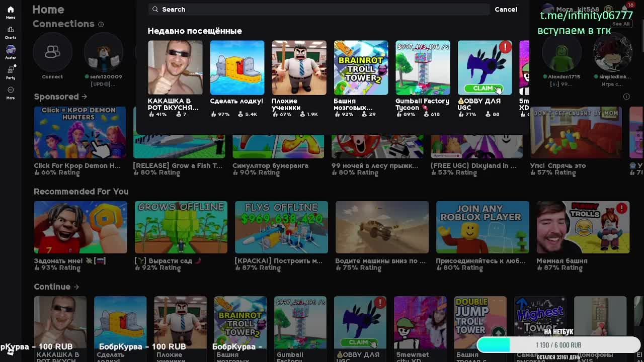Open Continue row 5mewmet city XD
This screenshot has height=362, width=644.
[420, 323]
